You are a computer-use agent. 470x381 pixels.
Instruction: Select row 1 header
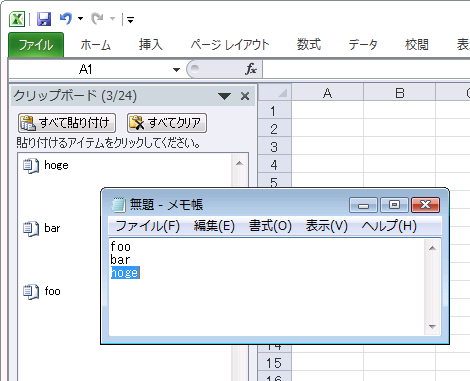(x=275, y=111)
